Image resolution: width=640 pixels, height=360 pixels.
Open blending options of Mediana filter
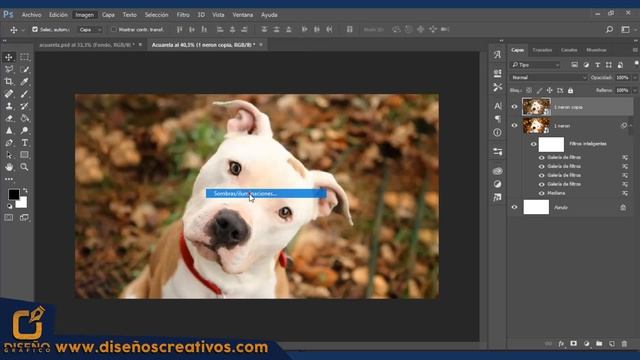click(625, 193)
